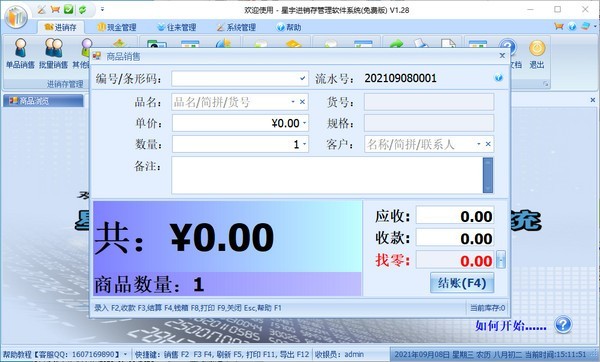Open the 单价 price spinner arrow
Screen dimensions: 600x362
click(305, 123)
